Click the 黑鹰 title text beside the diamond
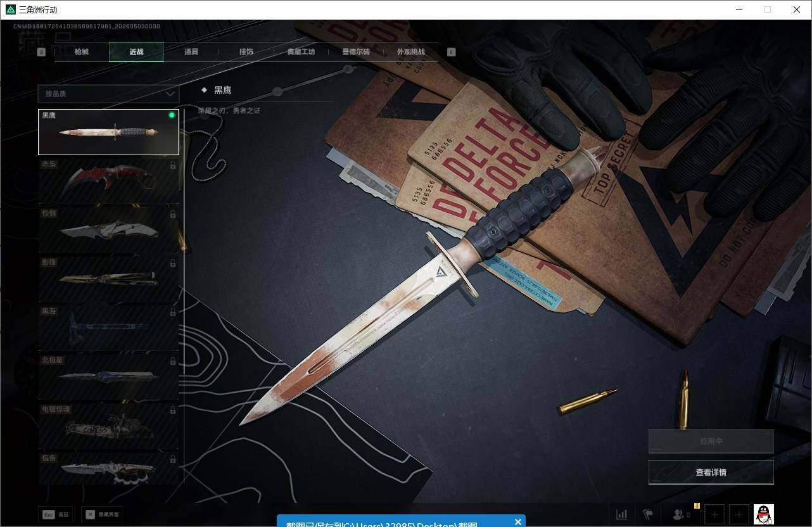 pyautogui.click(x=222, y=90)
